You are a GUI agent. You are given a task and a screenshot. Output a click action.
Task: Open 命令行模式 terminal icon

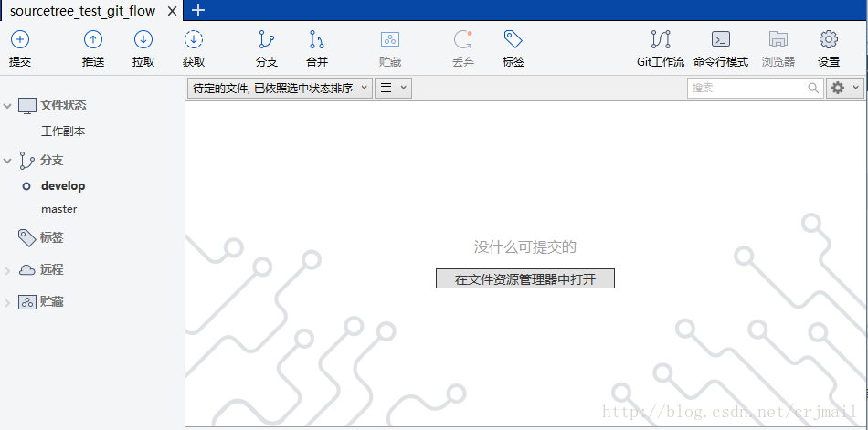pos(720,39)
